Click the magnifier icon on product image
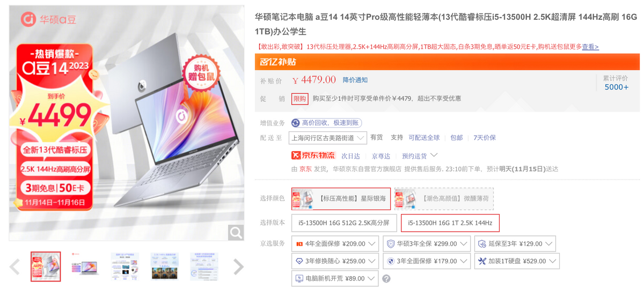This screenshot has height=289, width=644. (x=236, y=232)
